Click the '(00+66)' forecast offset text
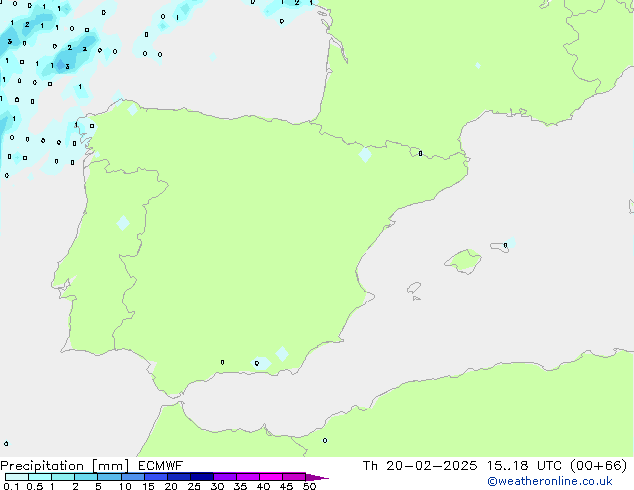 click(598, 466)
